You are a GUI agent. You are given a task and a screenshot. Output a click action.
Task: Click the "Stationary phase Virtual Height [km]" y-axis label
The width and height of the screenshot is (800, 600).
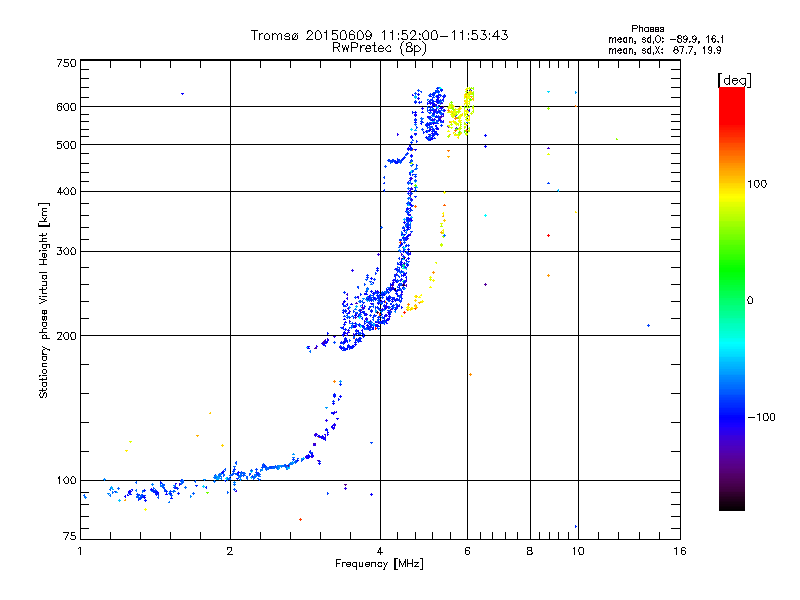click(43, 300)
